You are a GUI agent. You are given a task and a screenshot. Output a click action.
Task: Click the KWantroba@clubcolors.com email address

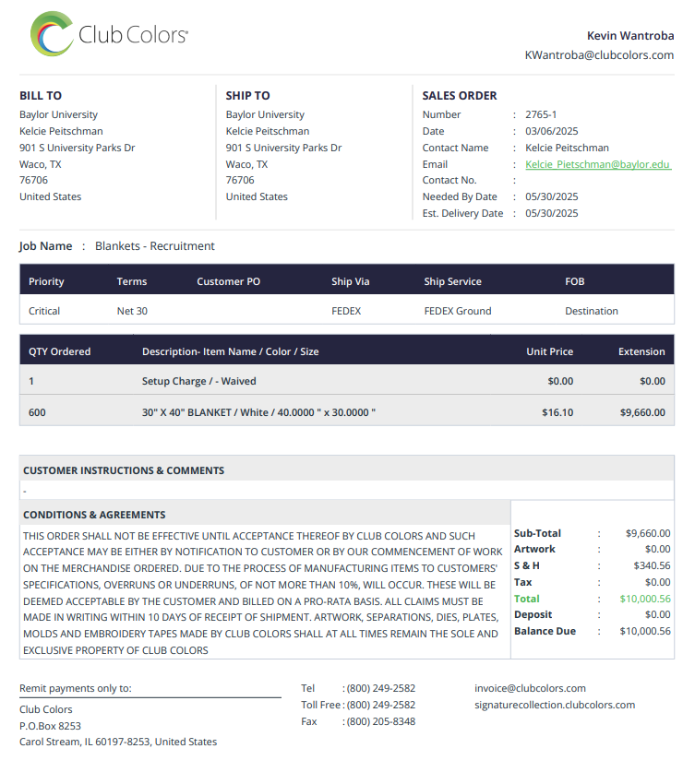[x=599, y=55]
